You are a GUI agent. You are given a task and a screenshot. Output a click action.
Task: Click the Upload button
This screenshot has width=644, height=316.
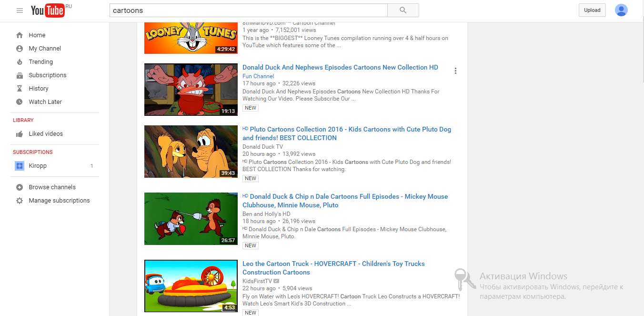592,10
